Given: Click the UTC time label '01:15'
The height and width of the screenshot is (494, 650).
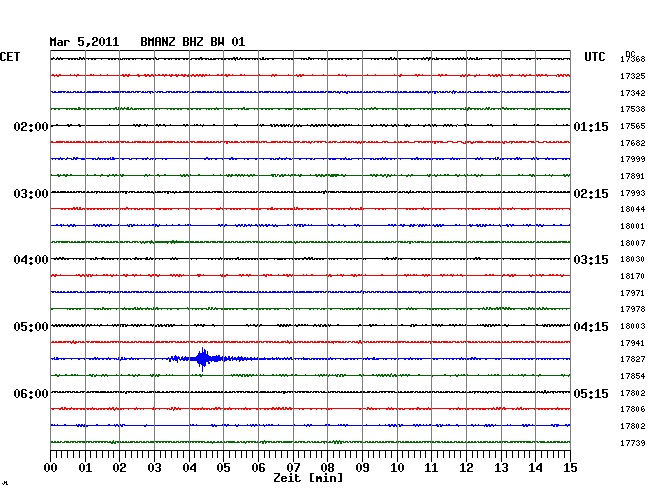Looking at the screenshot, I should point(591,127).
